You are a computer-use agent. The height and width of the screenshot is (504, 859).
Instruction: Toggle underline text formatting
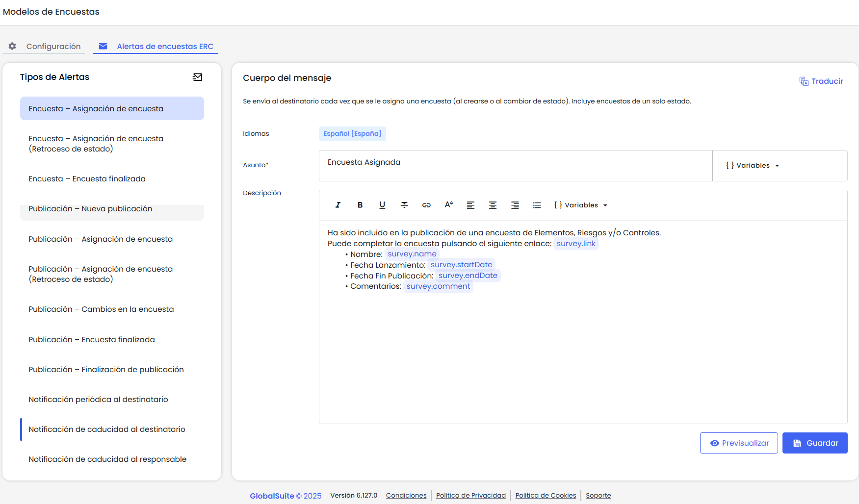[382, 205]
